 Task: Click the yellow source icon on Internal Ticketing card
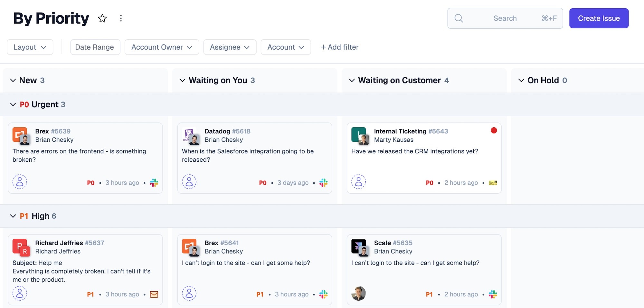point(493,183)
